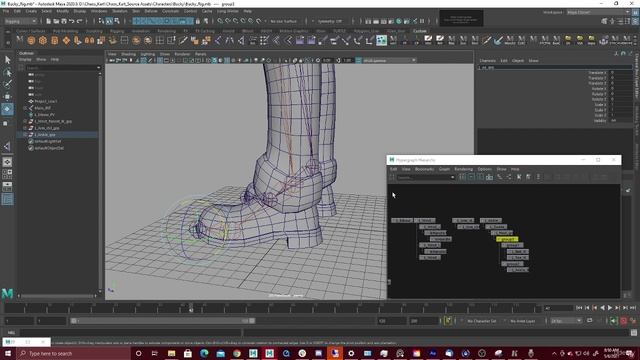Viewport: 640px width, 360px height.
Task: Open Windows Task View icon
Action: click(155, 353)
